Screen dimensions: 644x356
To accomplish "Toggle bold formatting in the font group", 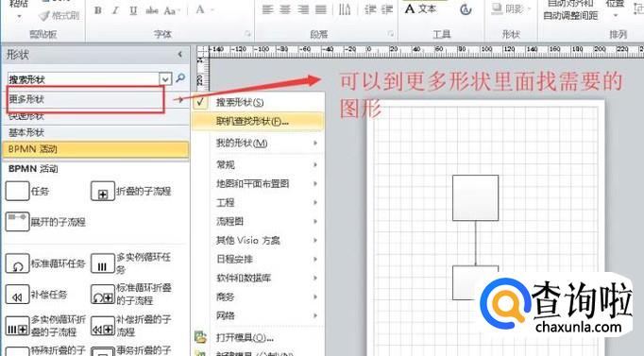I will 98,10.
